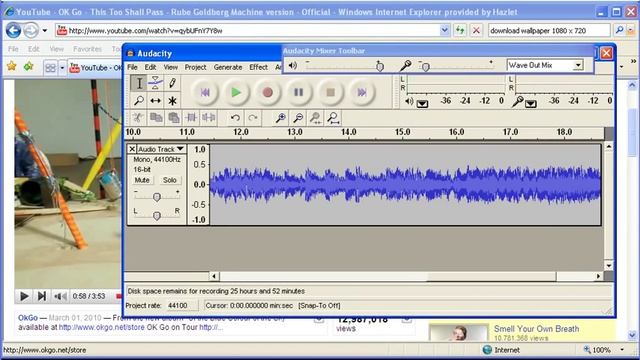Click the Pause button in Audacity
This screenshot has width=640, height=360.
point(299,93)
